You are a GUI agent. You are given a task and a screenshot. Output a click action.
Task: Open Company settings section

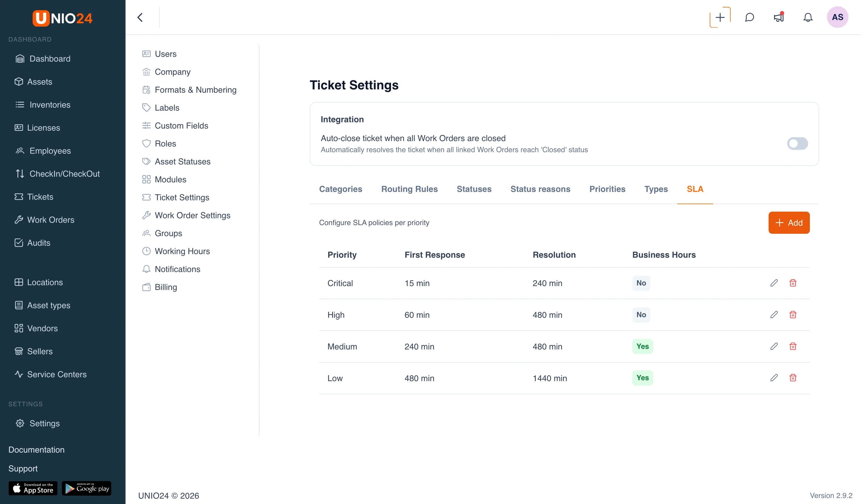[166, 72]
